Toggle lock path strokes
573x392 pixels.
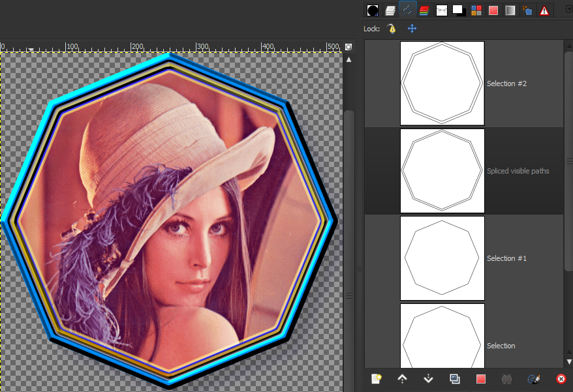click(x=392, y=29)
